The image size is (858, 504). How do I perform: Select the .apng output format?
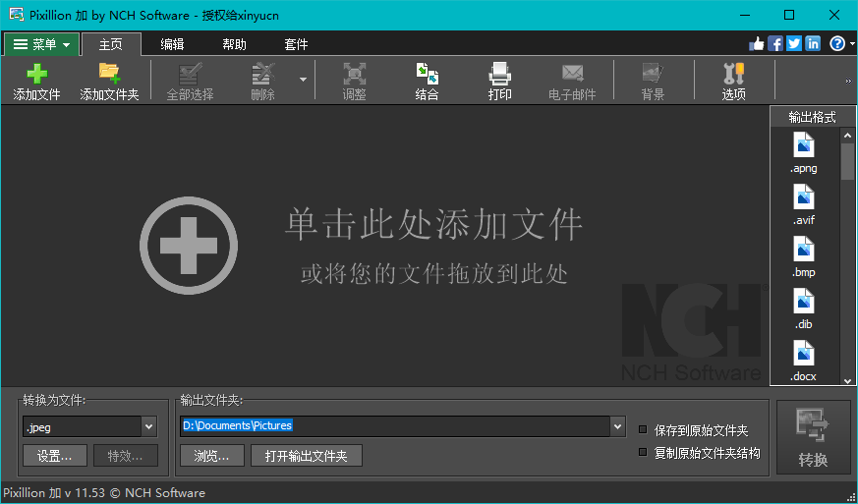pyautogui.click(x=804, y=153)
